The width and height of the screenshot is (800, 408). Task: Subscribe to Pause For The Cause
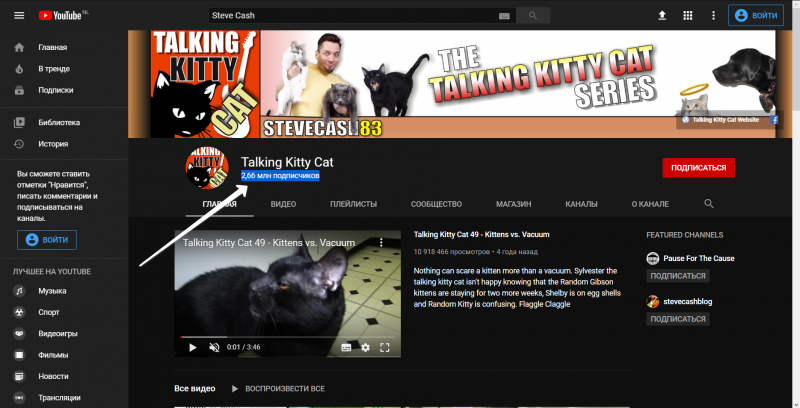point(678,276)
